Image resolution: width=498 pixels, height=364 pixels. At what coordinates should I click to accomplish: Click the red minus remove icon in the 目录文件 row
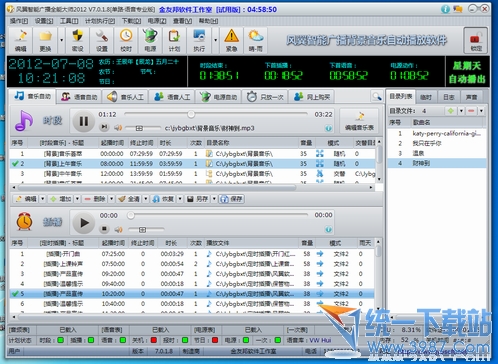471,111
